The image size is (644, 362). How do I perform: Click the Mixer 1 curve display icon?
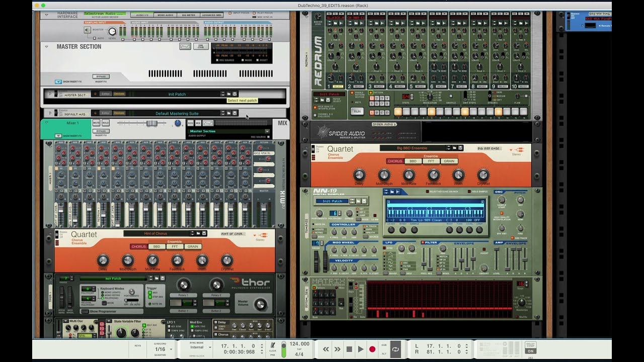208,123
